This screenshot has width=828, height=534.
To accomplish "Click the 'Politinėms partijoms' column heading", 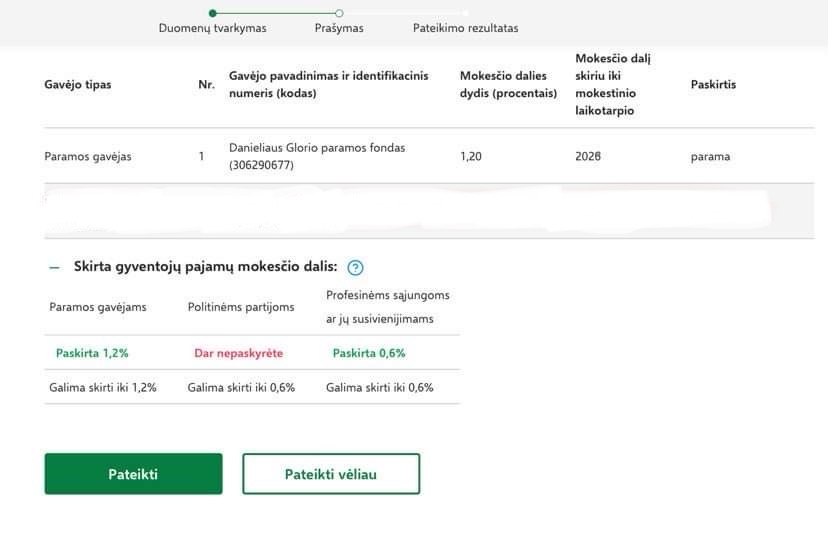I will click(241, 307).
